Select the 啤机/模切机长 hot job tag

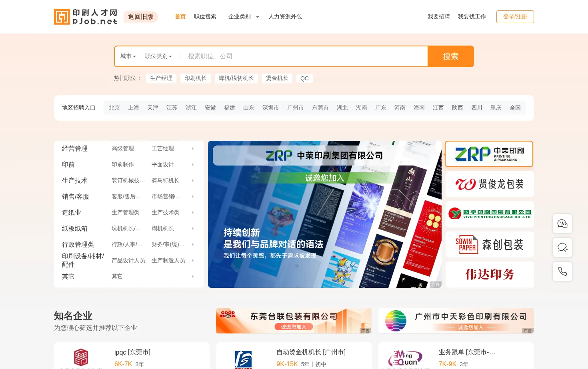click(236, 78)
